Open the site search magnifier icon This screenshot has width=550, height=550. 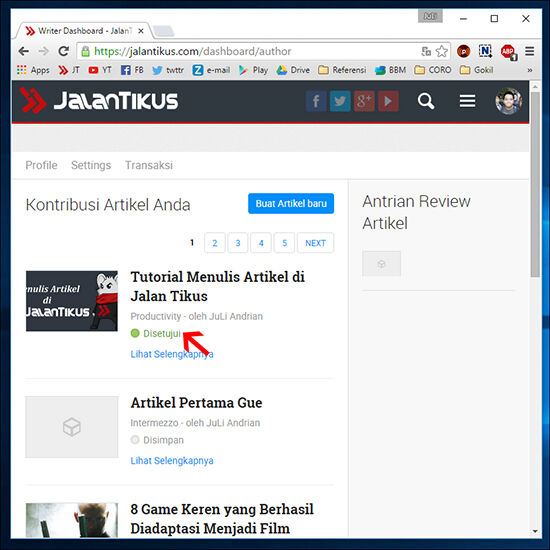click(426, 101)
